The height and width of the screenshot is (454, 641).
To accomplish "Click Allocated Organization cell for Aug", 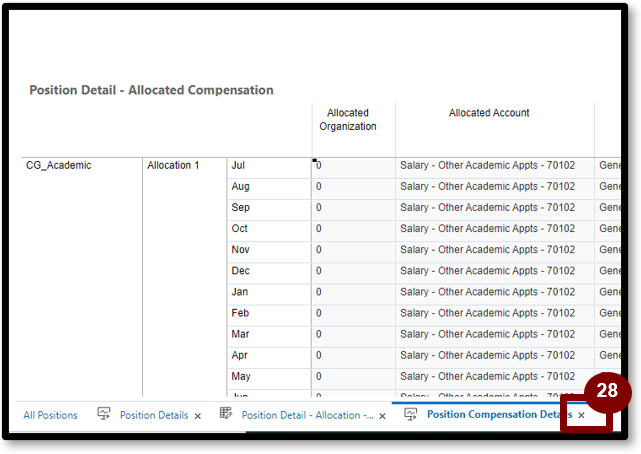I will (x=354, y=187).
